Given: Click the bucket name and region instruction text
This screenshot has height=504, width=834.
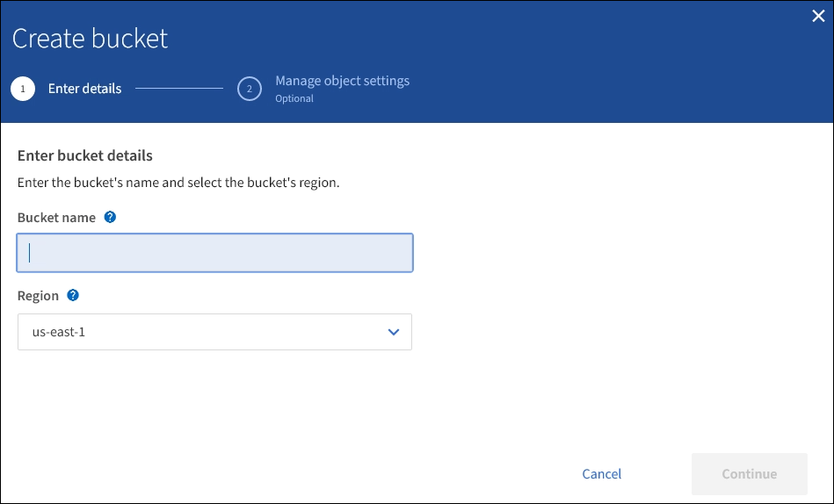Looking at the screenshot, I should click(178, 184).
